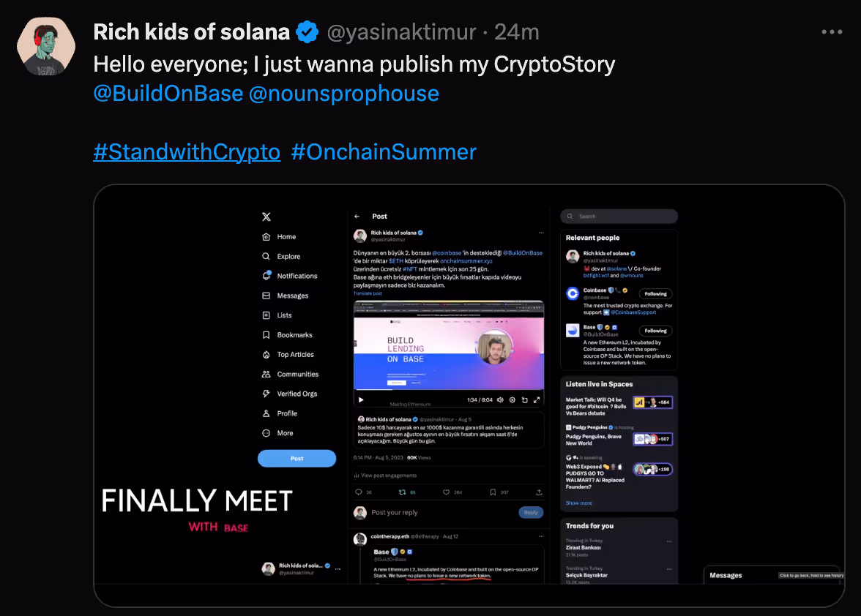Viewport: 861px width, 616px height.
Task: Toggle the Following button for Base
Action: point(655,331)
